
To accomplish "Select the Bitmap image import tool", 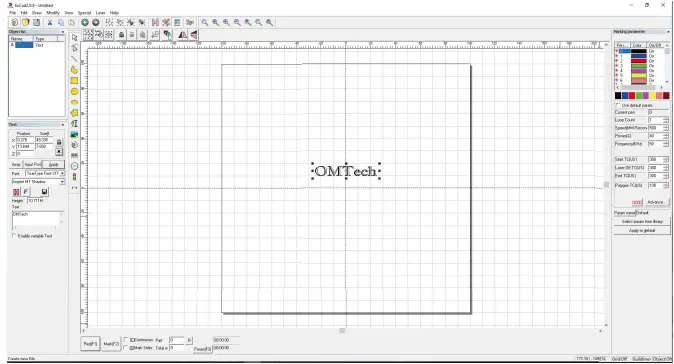I will pyautogui.click(x=74, y=134).
